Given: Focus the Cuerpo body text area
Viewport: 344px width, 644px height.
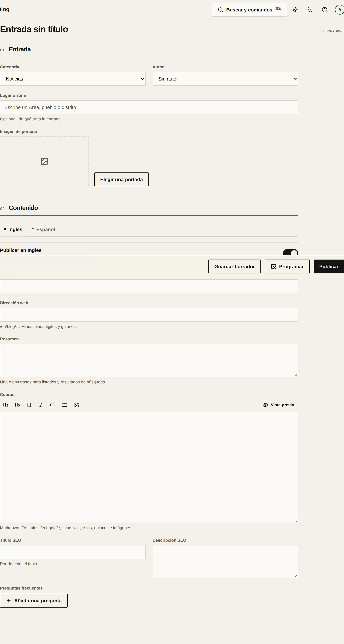Looking at the screenshot, I should pos(149,468).
